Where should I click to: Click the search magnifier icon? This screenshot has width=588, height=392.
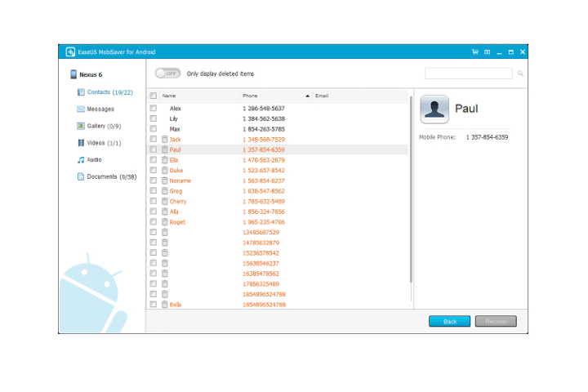[520, 73]
